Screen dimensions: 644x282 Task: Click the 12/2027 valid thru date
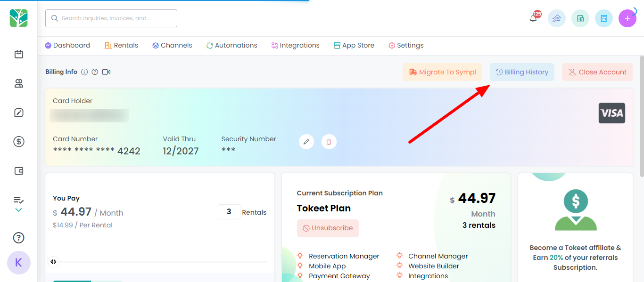coord(181,151)
